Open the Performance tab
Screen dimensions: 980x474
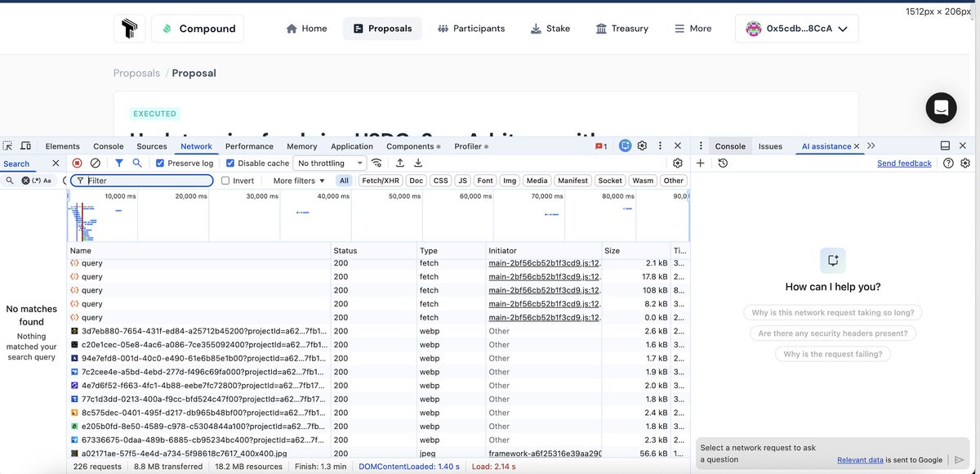coord(249,146)
